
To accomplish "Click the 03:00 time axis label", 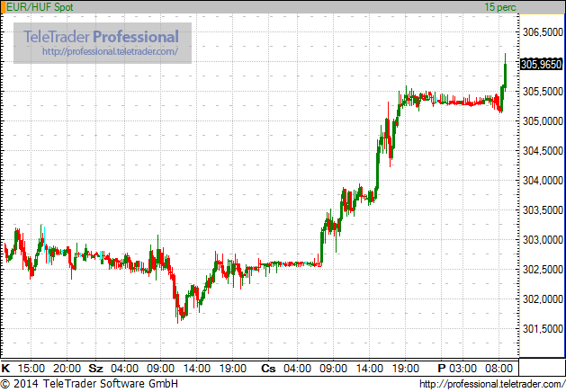I will click(464, 368).
